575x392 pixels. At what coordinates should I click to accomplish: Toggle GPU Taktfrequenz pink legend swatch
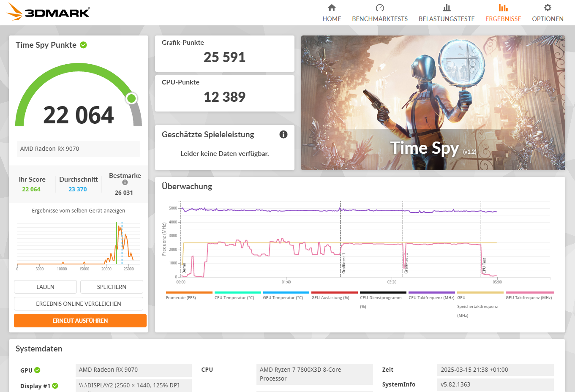pos(530,292)
